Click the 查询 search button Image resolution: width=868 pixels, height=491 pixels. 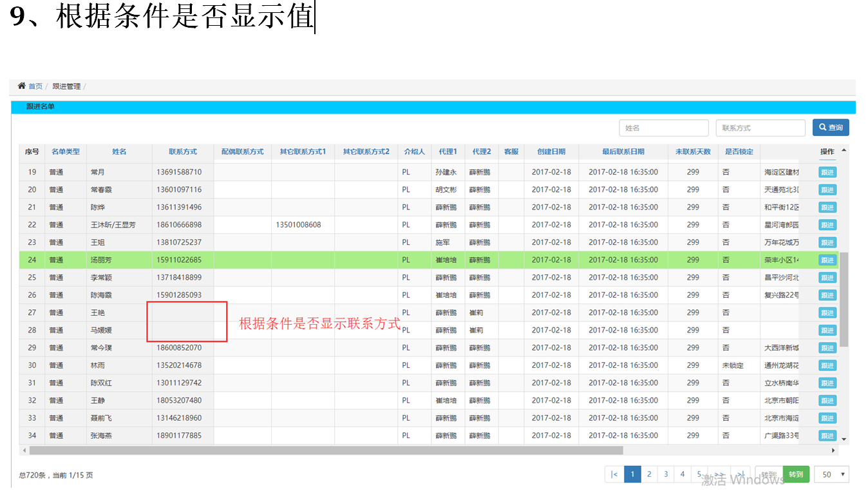pos(831,128)
